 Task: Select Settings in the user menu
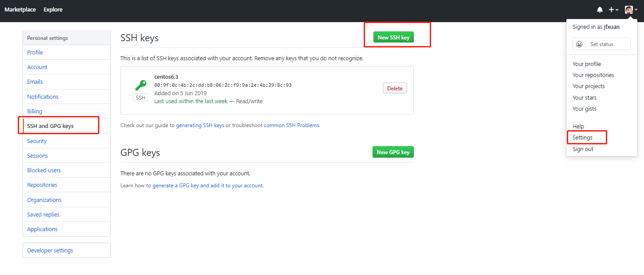click(582, 137)
